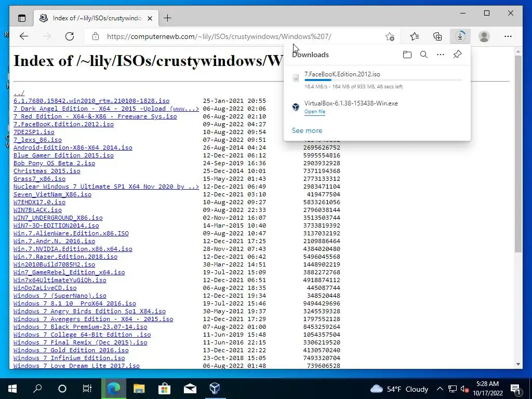Click the page vertical scrollbar thumb

[518, 154]
